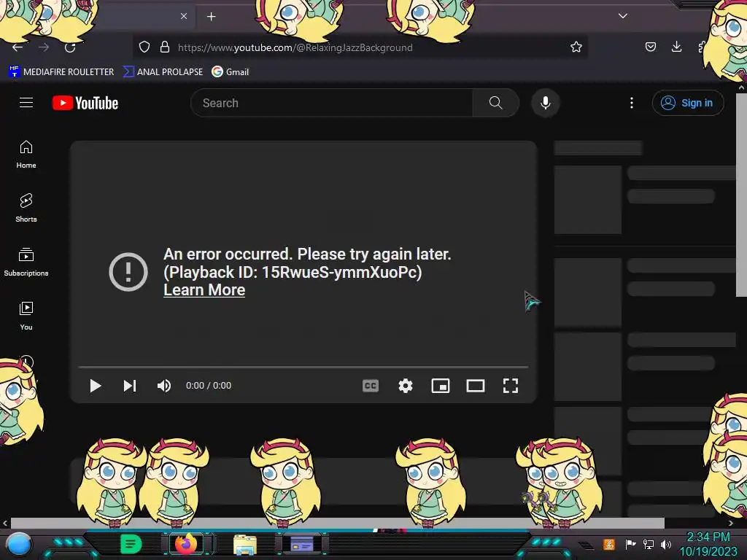Click the Sign in button
747x560 pixels.
(x=687, y=103)
